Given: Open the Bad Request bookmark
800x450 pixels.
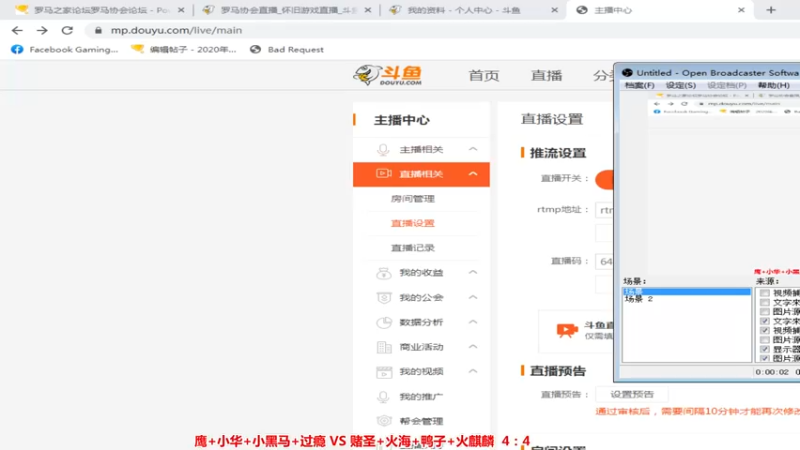Looking at the screenshot, I should pos(287,49).
